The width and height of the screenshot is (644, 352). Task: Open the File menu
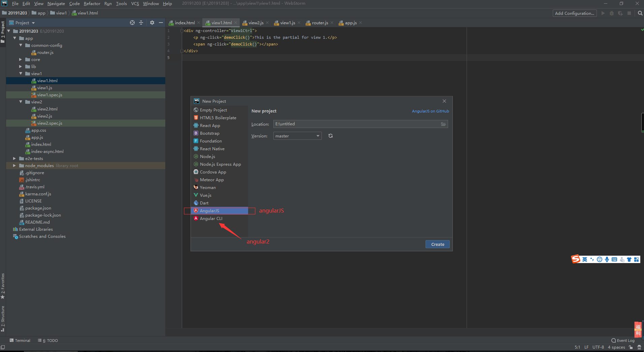point(15,3)
